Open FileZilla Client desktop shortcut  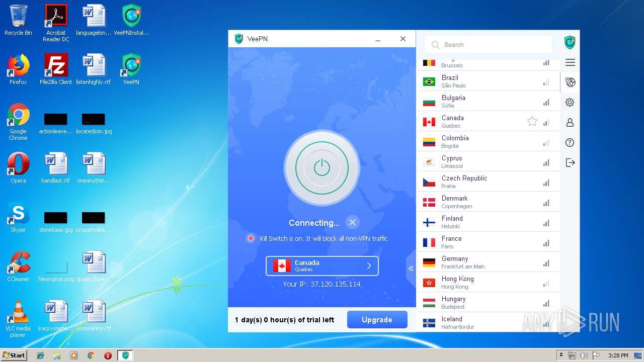pyautogui.click(x=56, y=69)
